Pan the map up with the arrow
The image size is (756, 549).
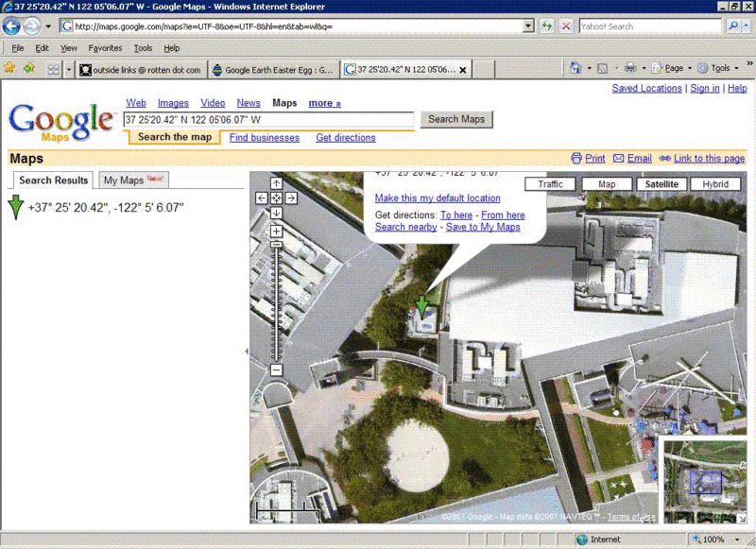[276, 183]
